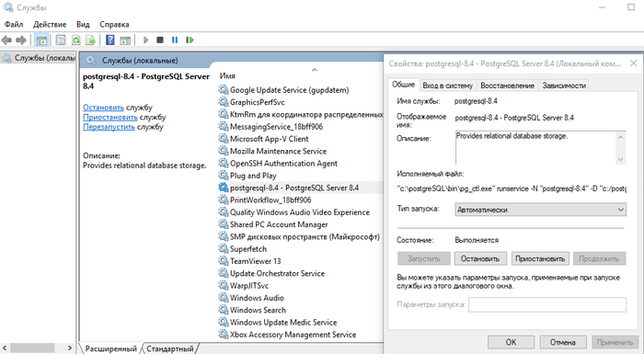Click the Back arrow in toolbar
The image size is (644, 354).
coord(6,40)
